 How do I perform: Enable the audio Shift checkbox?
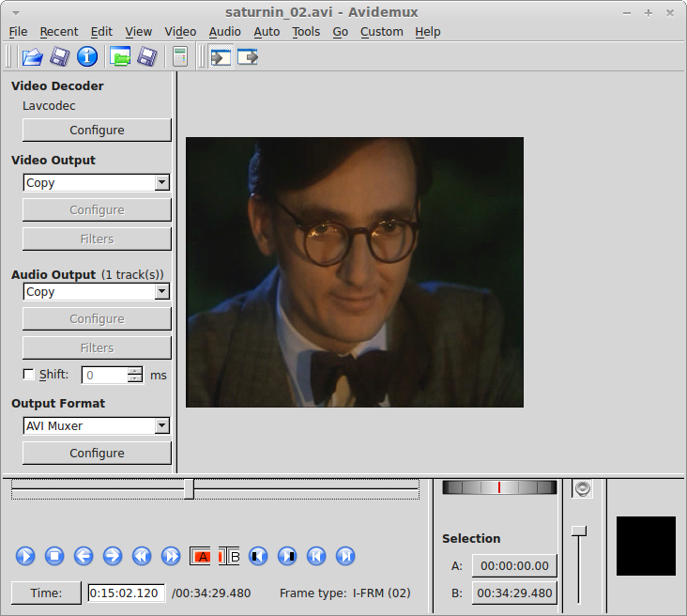tap(28, 375)
